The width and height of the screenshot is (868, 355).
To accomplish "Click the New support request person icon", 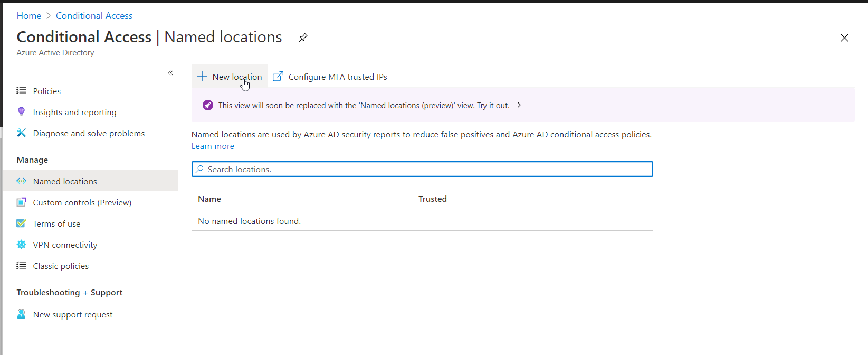I will pos(21,314).
